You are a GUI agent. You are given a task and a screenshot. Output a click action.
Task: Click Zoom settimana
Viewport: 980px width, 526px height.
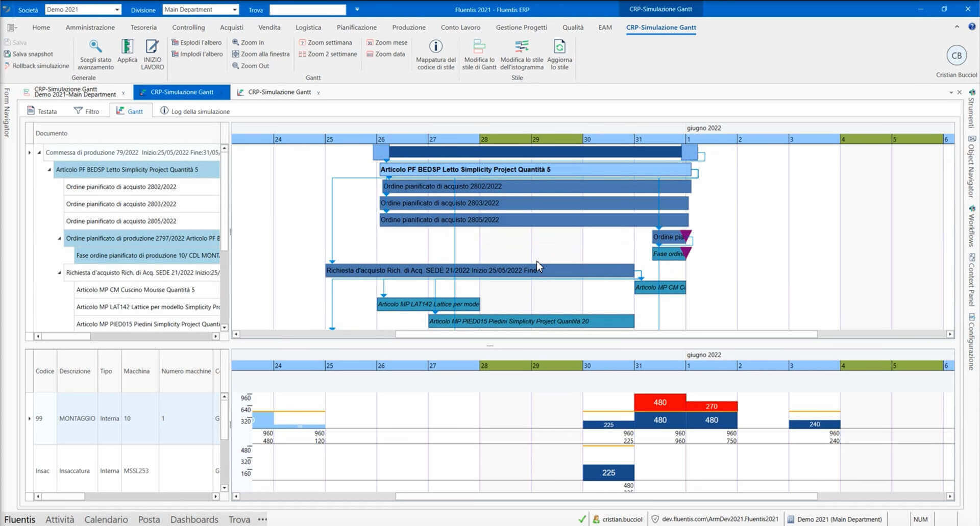325,42
